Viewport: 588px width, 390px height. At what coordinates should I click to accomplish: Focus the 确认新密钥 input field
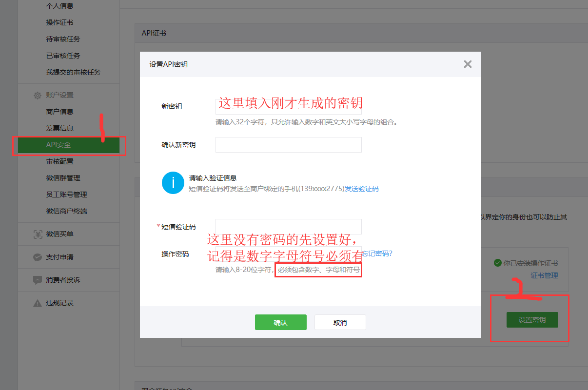(x=288, y=145)
